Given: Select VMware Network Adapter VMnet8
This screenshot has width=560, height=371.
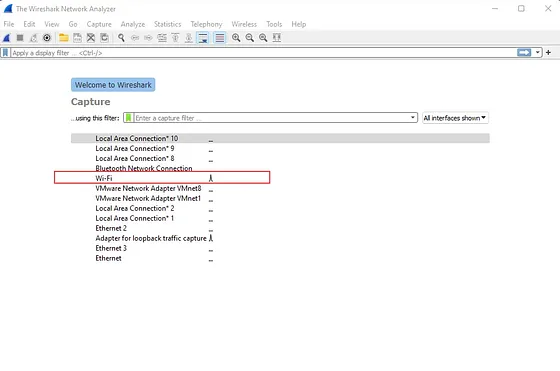Looking at the screenshot, I should (x=280, y=188).
